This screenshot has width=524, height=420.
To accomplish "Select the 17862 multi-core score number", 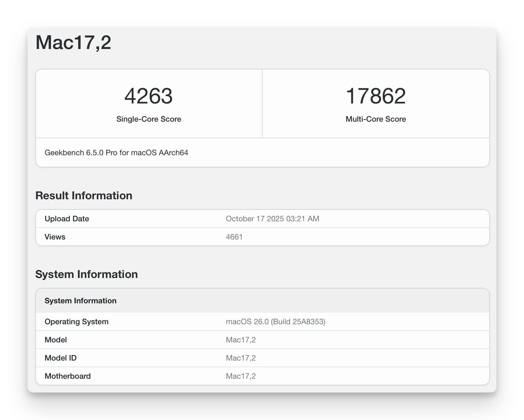I will [x=376, y=96].
